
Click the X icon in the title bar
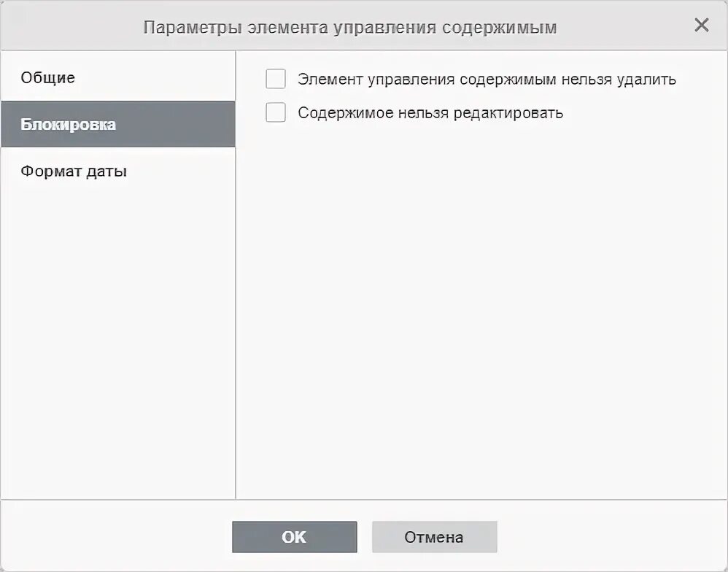pos(701,25)
